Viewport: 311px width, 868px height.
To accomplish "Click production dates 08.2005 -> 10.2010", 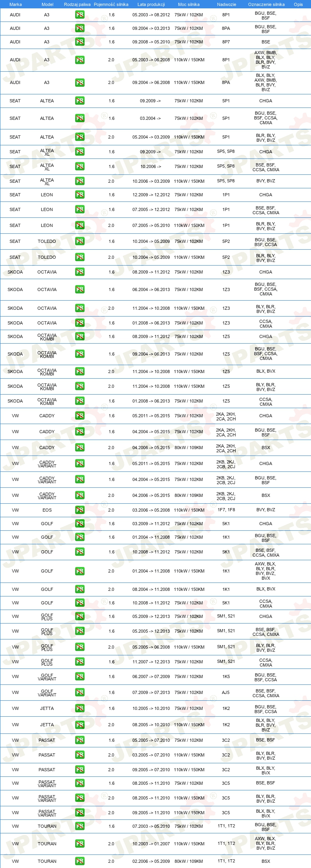I will [x=151, y=725].
